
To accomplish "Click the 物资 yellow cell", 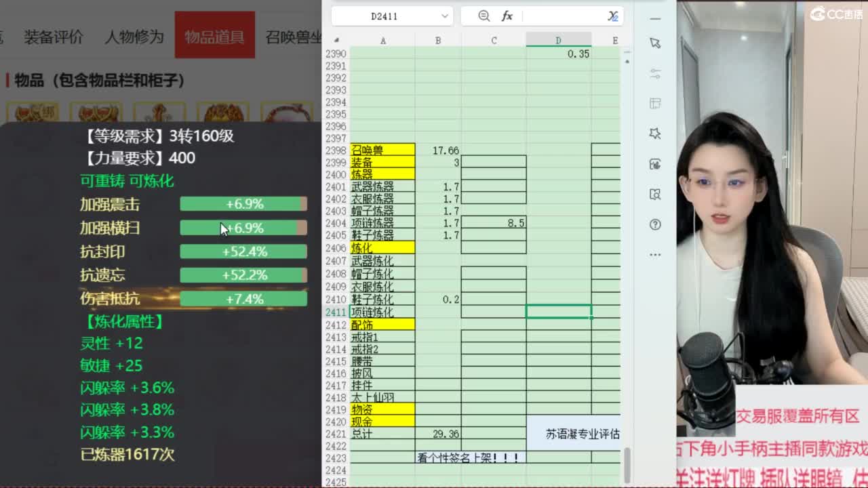I will pos(382,409).
